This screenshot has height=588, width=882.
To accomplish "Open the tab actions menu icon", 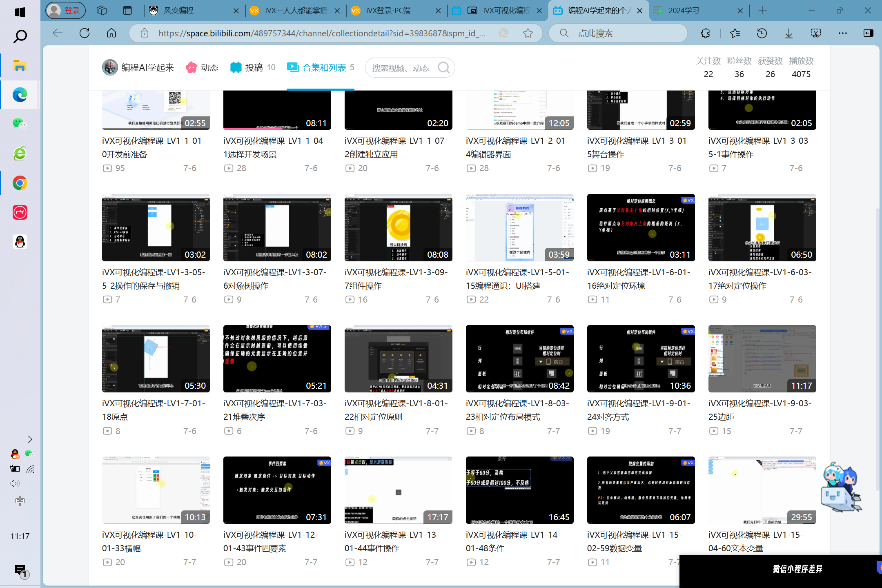I will (127, 11).
